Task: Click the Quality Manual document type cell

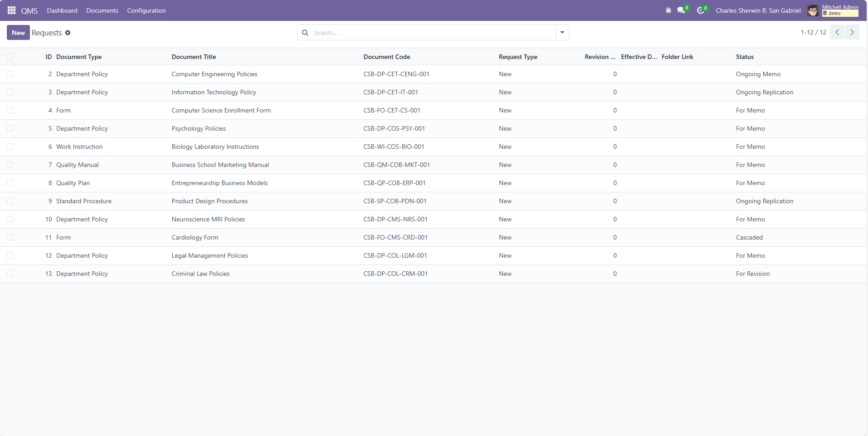Action: point(77,165)
